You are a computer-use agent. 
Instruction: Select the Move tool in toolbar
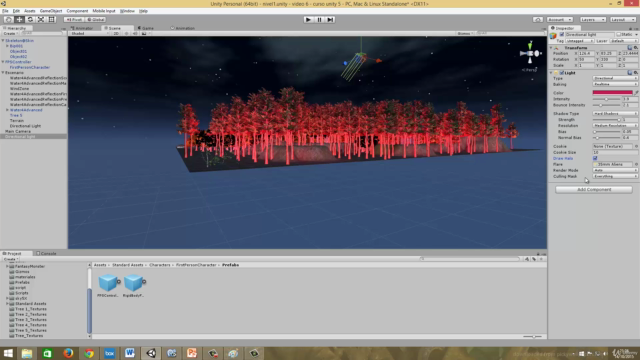tap(19, 20)
